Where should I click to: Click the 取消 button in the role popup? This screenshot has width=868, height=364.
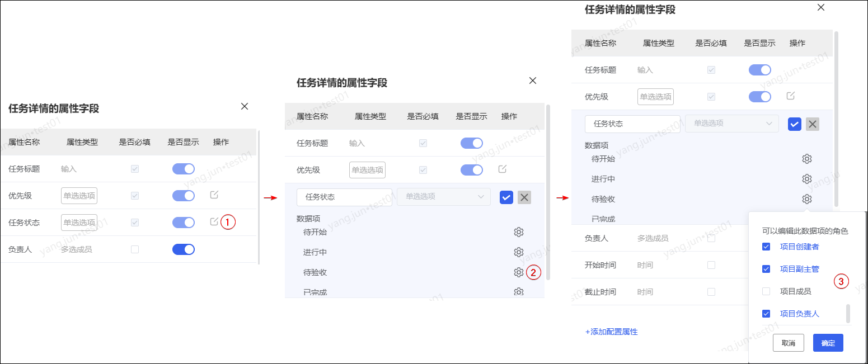(x=788, y=343)
